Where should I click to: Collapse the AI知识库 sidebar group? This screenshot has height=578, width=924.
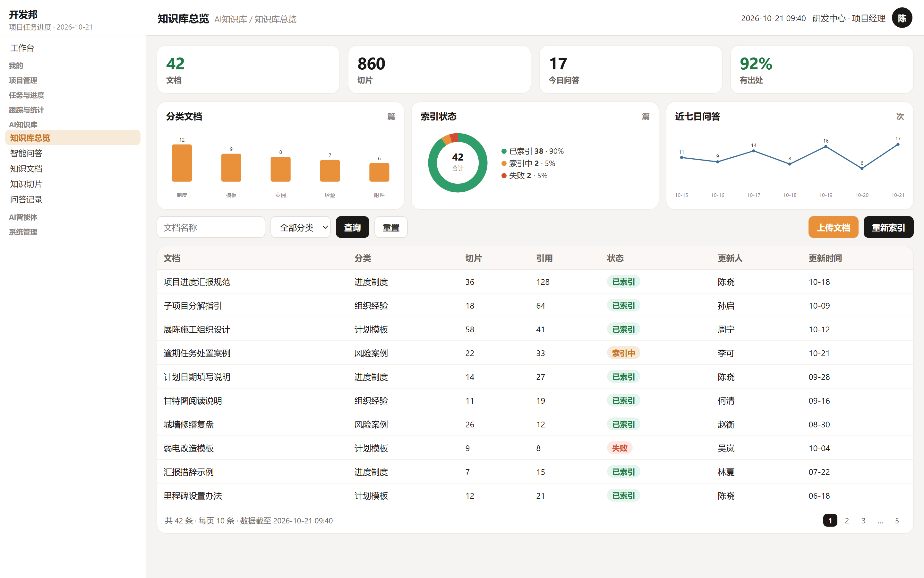pyautogui.click(x=23, y=125)
